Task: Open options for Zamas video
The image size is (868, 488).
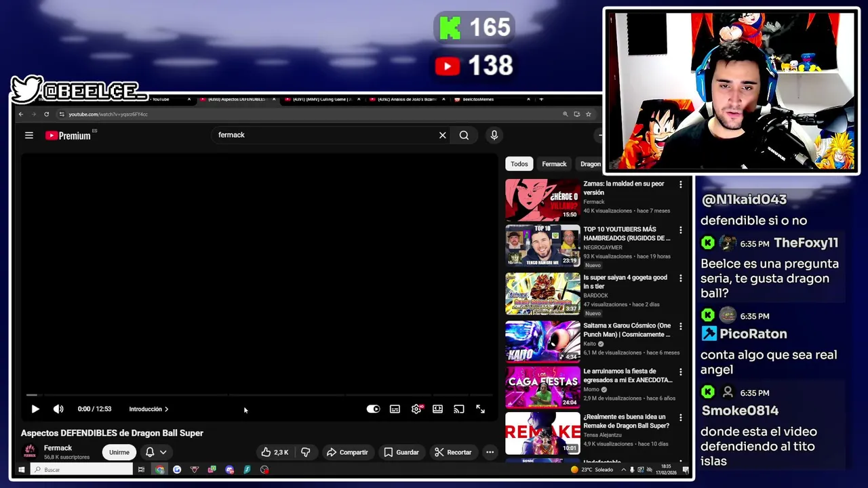Action: (681, 184)
